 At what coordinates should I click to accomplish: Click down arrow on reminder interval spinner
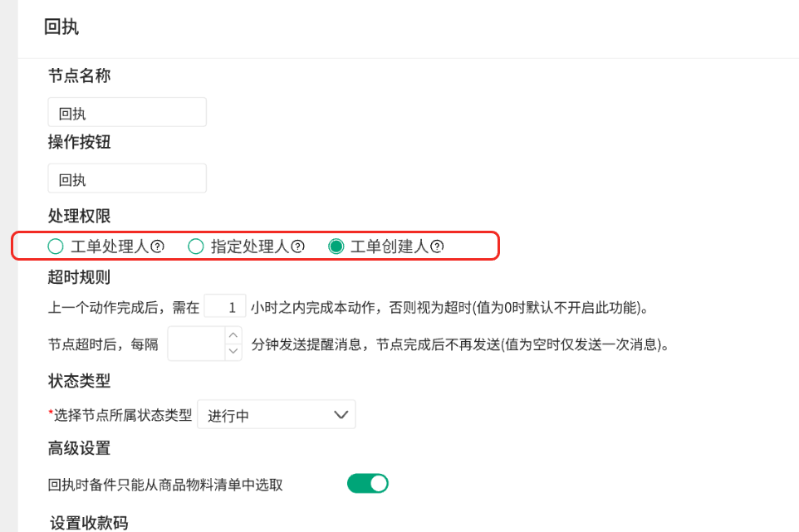click(233, 351)
